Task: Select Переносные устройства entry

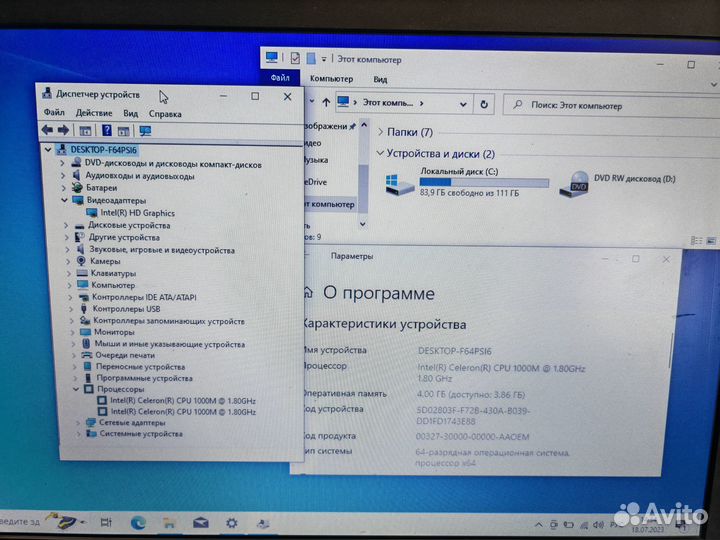Action: pyautogui.click(x=141, y=366)
